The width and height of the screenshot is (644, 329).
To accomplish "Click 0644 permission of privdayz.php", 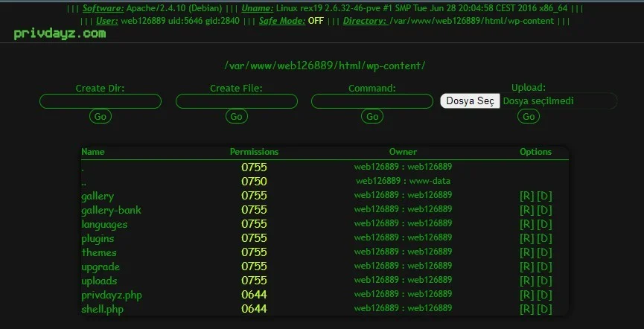I will pos(254,295).
